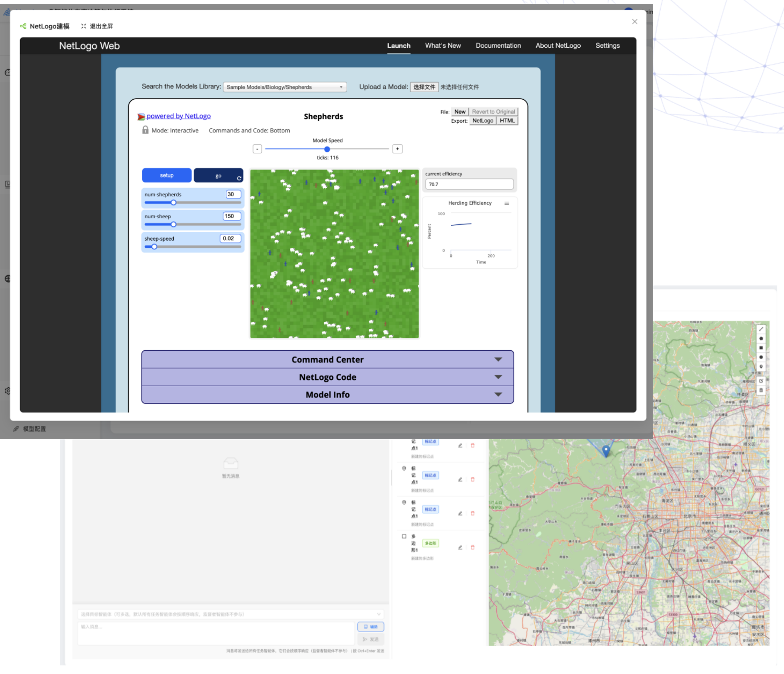Image resolution: width=784 pixels, height=674 pixels.
Task: Toggle the go forever button
Action: point(219,176)
